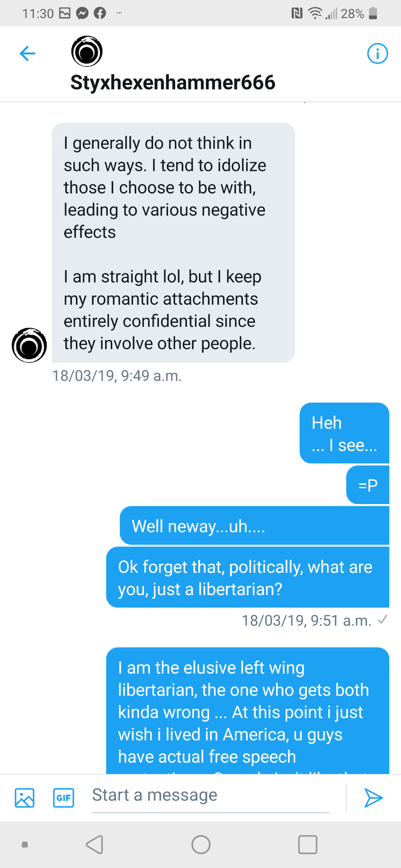Screen dimensions: 401x868
Task: Tap the "elusive left wing libertarian" message bubble
Action: (248, 711)
